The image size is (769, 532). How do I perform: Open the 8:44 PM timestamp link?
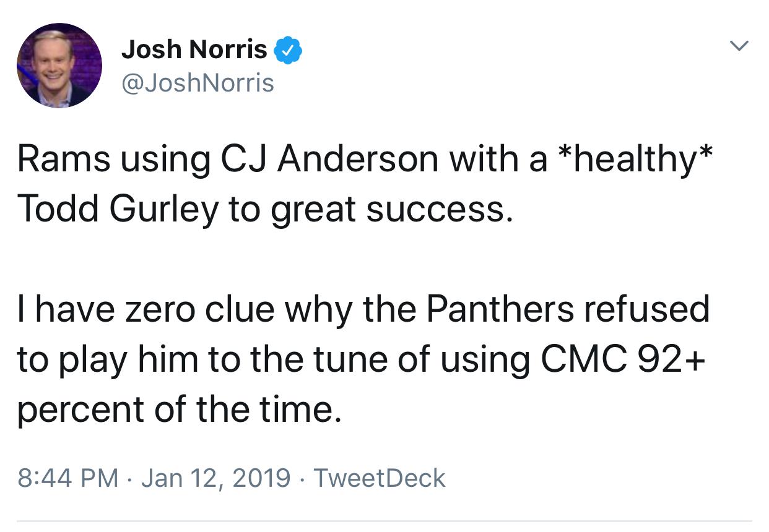[67, 478]
